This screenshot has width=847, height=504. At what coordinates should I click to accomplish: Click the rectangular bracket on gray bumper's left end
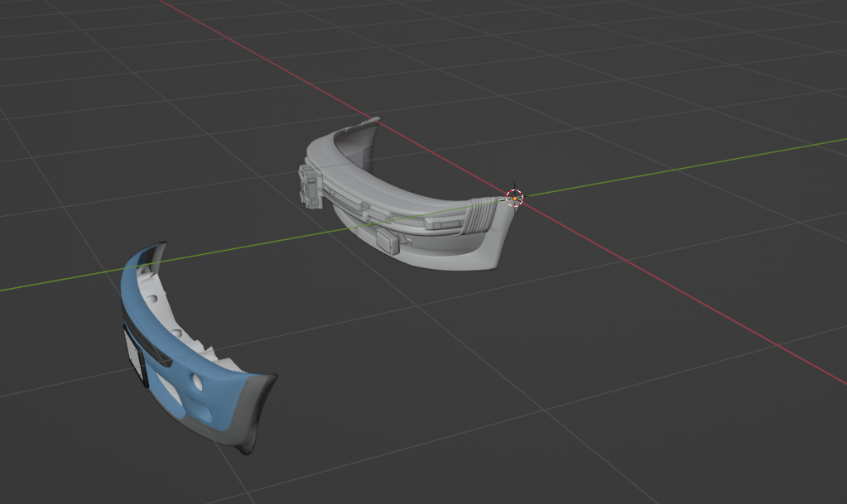[x=310, y=185]
